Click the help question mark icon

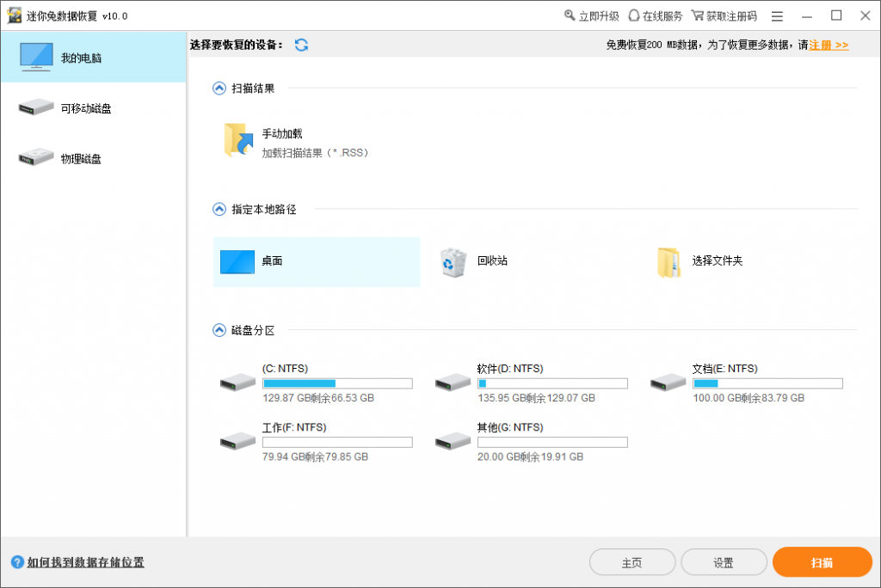17,561
